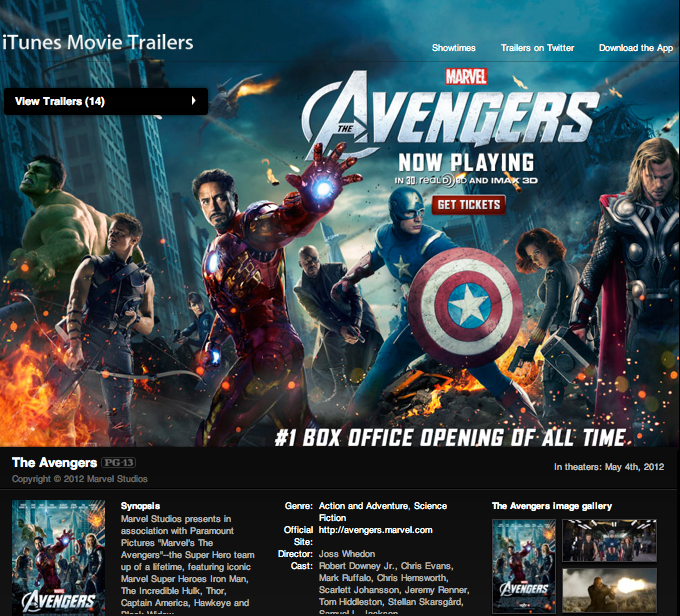Click the red GET TICKETS button

468,205
